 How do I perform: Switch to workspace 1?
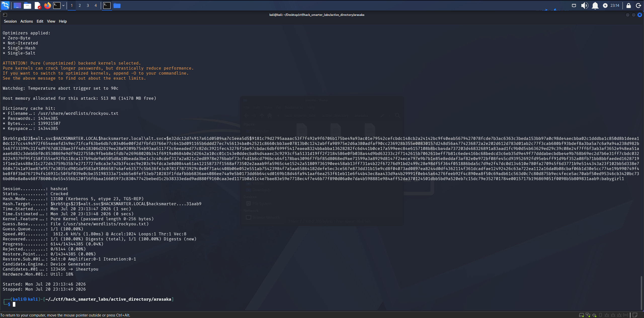[72, 5]
